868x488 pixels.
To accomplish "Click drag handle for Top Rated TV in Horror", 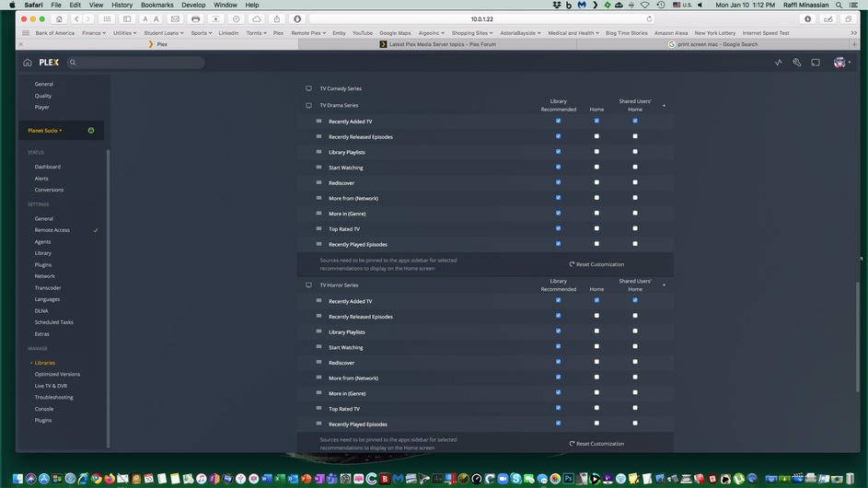I will [318, 408].
